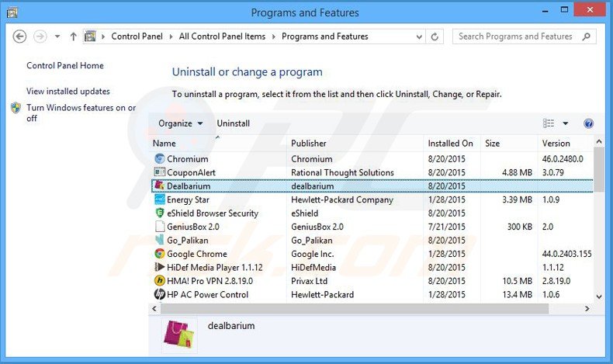Open the Organize dropdown menu
The width and height of the screenshot is (613, 364).
(x=180, y=123)
